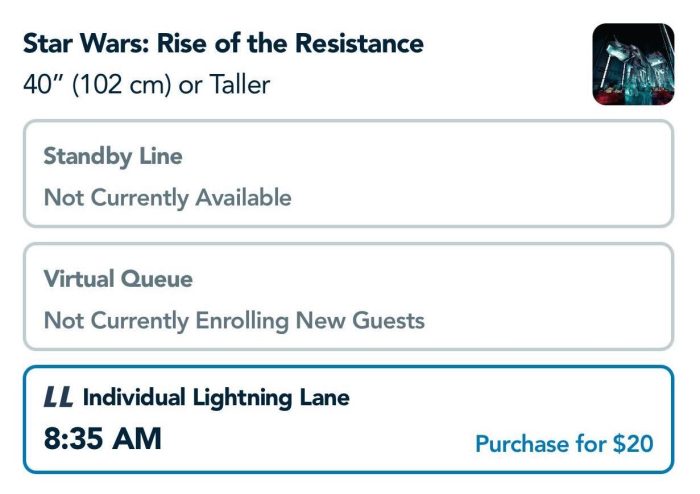Tap the height requirement 40" or Taller text
The image size is (700, 494).
pos(146,84)
